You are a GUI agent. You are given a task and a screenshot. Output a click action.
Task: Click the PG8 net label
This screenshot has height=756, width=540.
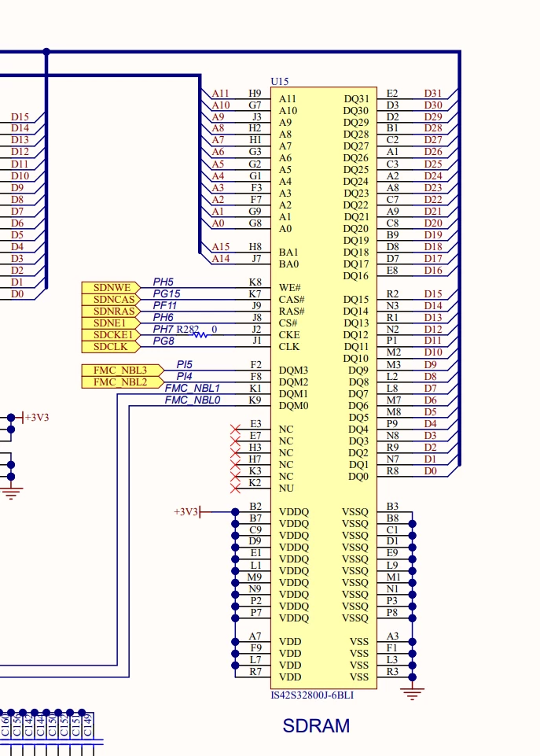163,341
